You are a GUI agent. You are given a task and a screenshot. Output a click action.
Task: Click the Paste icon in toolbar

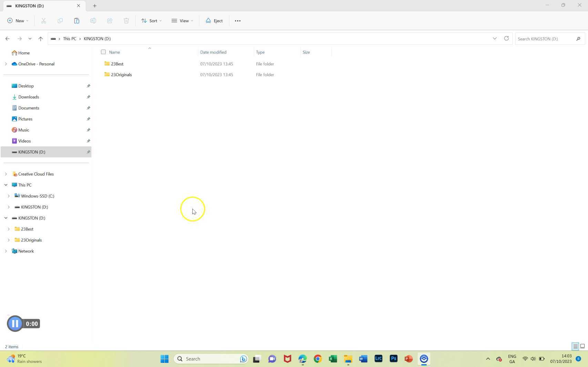77,21
